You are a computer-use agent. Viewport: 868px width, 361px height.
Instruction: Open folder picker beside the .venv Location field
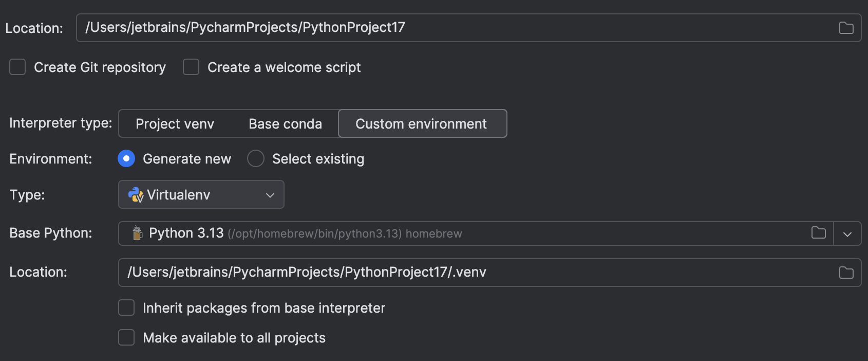[x=846, y=273]
